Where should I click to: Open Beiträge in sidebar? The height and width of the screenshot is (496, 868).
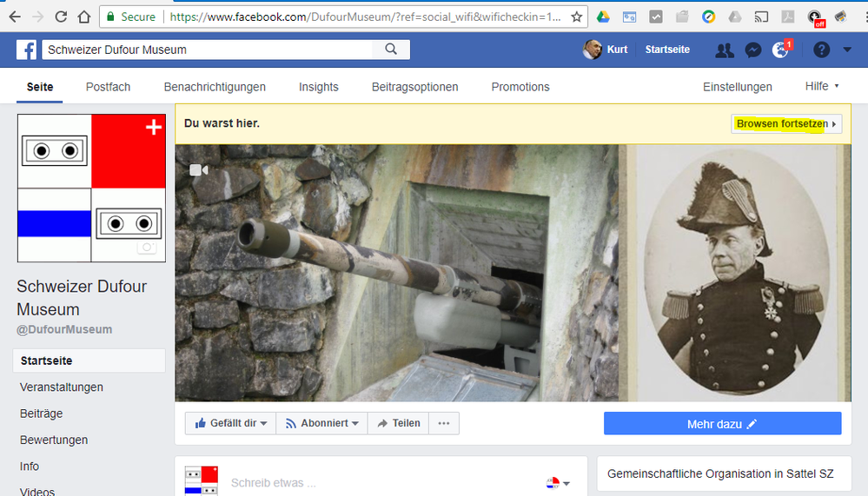point(41,413)
